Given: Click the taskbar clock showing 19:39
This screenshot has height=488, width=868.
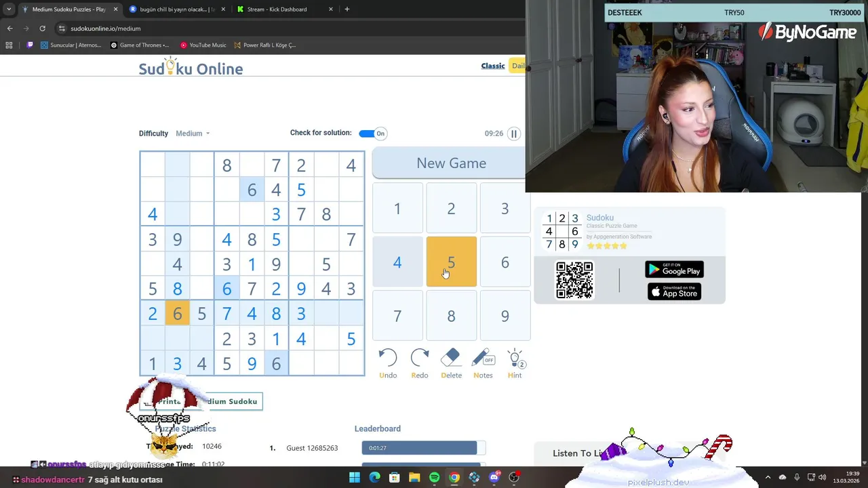Looking at the screenshot, I should (x=847, y=477).
